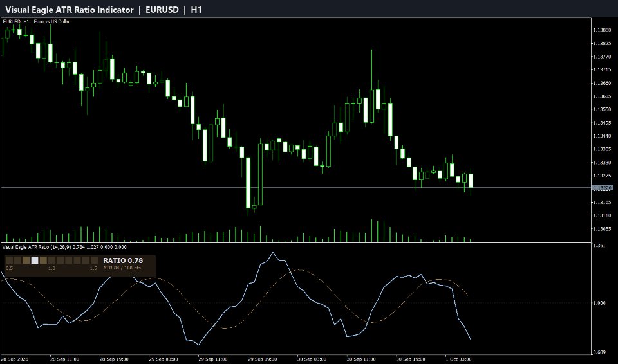Click the 1.13660 price axis label
618x364 pixels.
coord(603,83)
